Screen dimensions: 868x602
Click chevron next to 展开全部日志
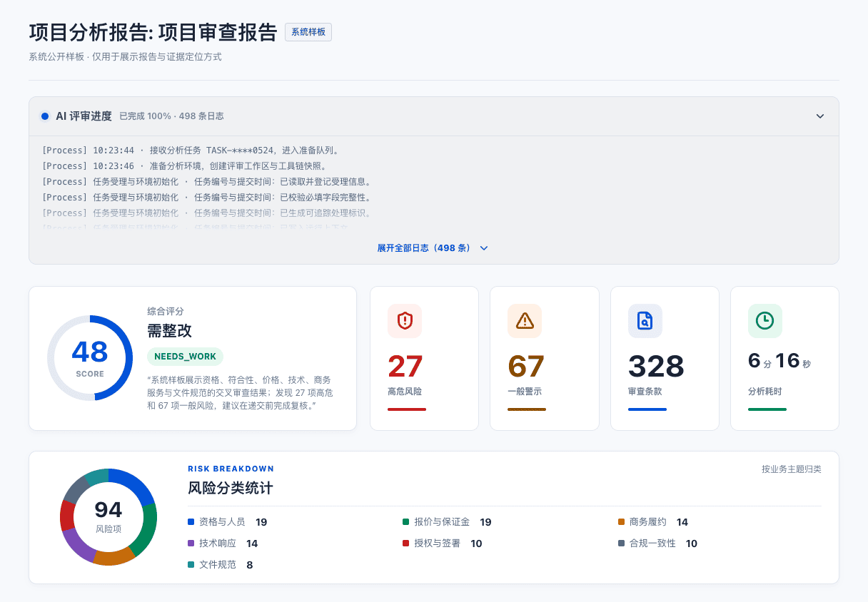[484, 248]
